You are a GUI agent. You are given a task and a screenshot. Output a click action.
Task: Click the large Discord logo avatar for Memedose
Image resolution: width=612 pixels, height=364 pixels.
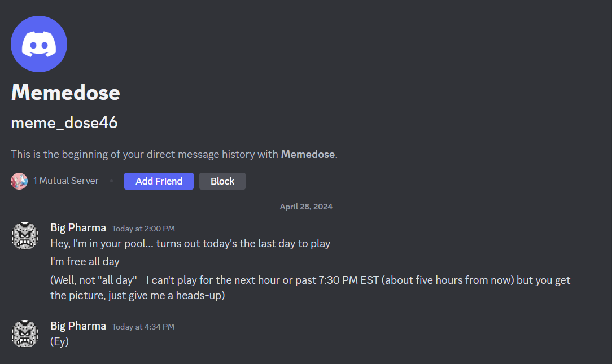pos(39,44)
